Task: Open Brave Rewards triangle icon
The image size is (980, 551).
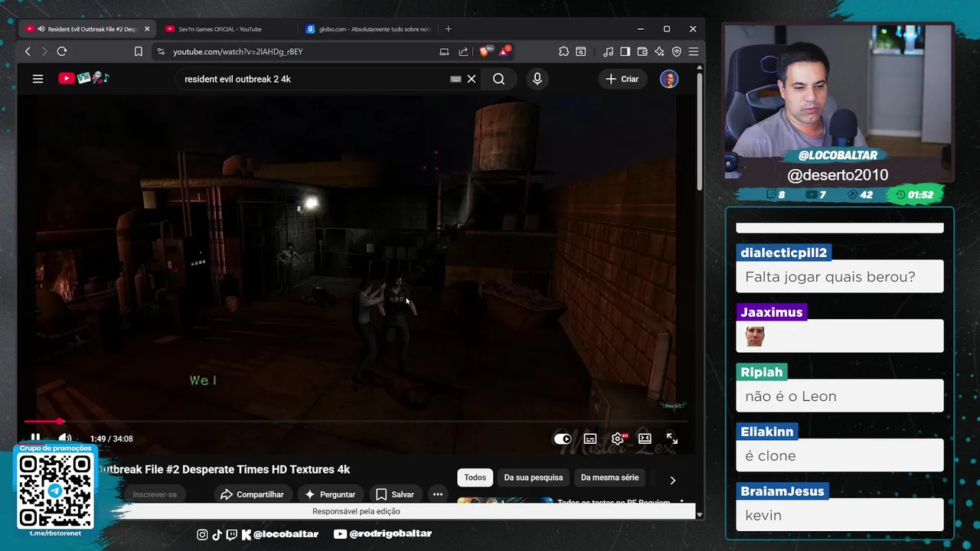Action: (505, 51)
